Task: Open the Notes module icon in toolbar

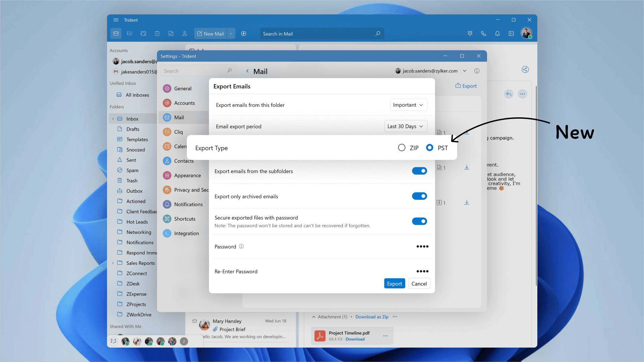Action: [x=171, y=34]
